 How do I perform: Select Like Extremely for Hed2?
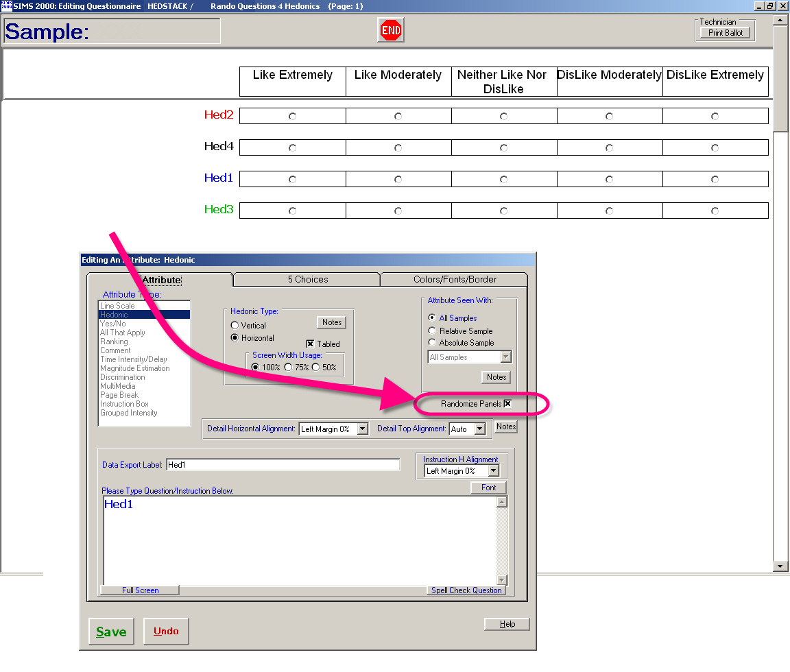click(x=292, y=117)
